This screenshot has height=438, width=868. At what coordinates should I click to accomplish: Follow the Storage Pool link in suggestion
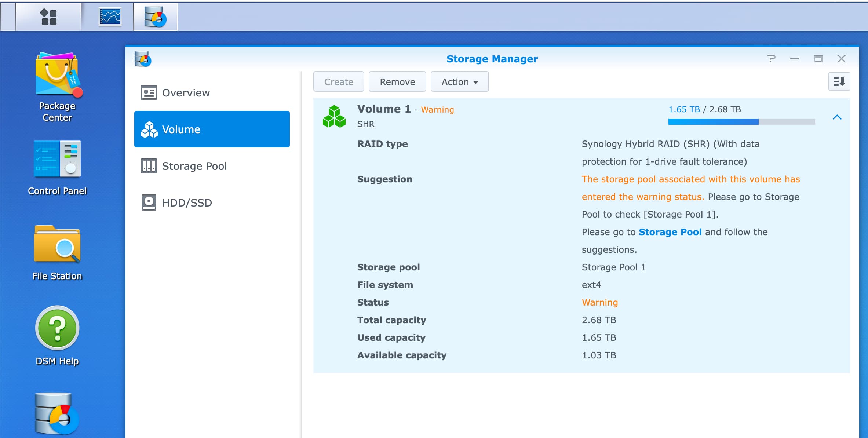pyautogui.click(x=670, y=231)
